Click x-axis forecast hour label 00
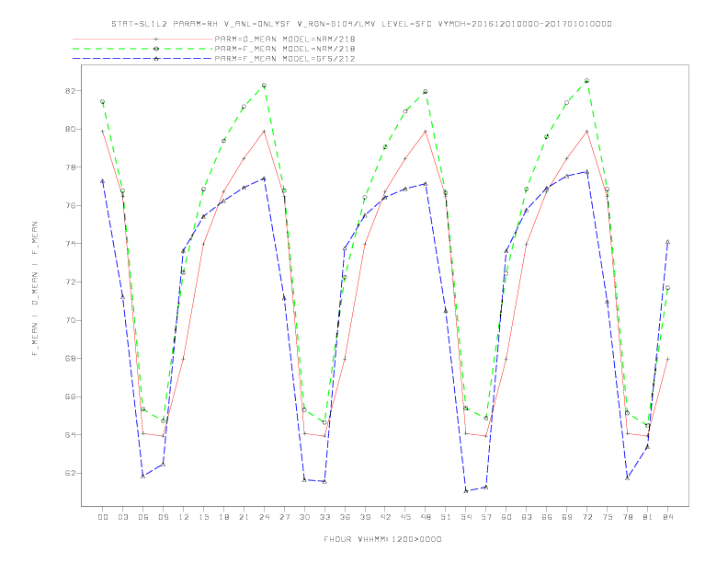Image resolution: width=728 pixels, height=563 pixels. coord(103,517)
